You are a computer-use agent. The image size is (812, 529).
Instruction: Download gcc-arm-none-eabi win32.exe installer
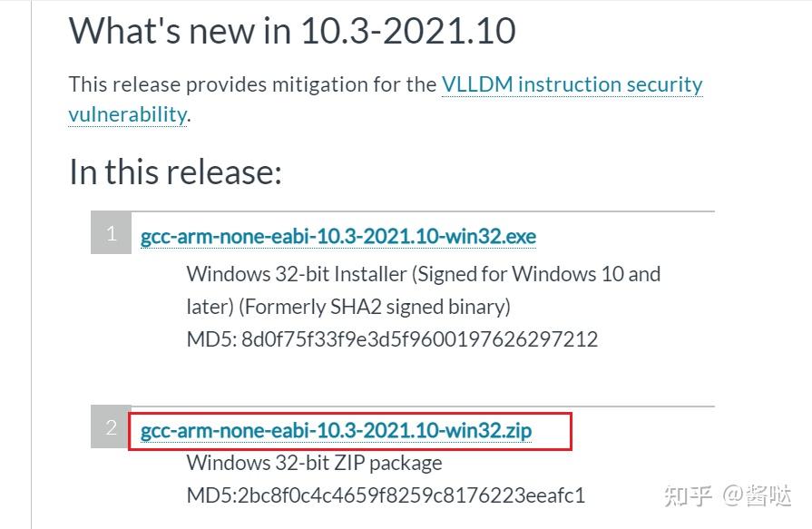(338, 237)
